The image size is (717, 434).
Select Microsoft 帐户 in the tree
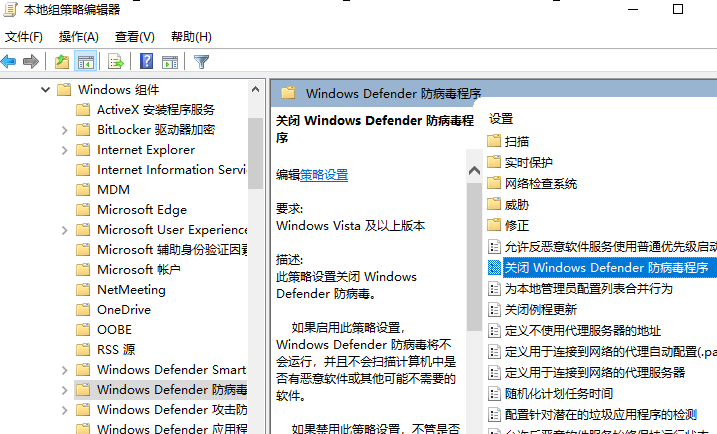pos(139,270)
